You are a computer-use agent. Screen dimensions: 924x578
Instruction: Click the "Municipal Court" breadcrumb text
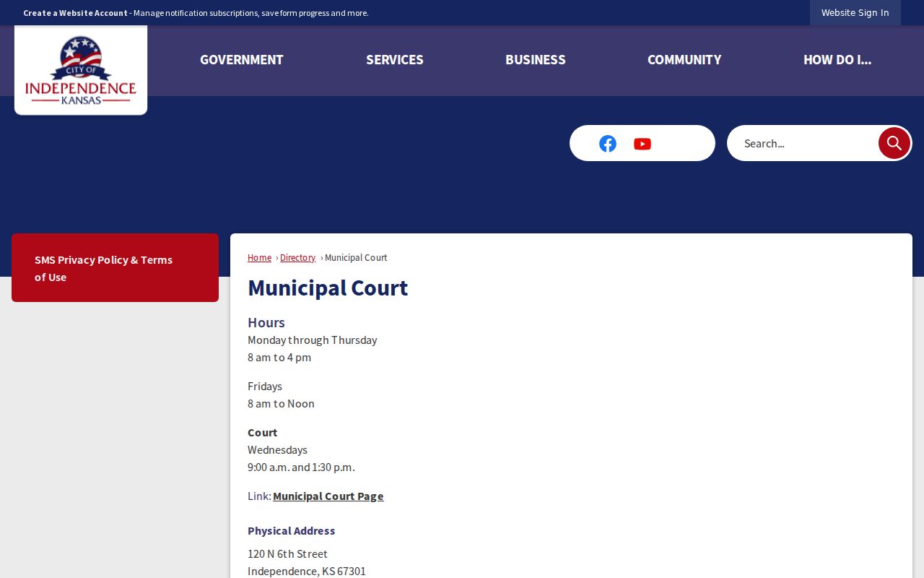[x=356, y=258]
